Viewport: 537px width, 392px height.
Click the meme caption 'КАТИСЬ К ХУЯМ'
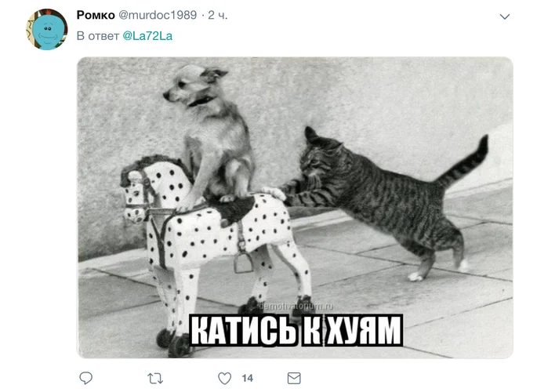[x=296, y=330]
